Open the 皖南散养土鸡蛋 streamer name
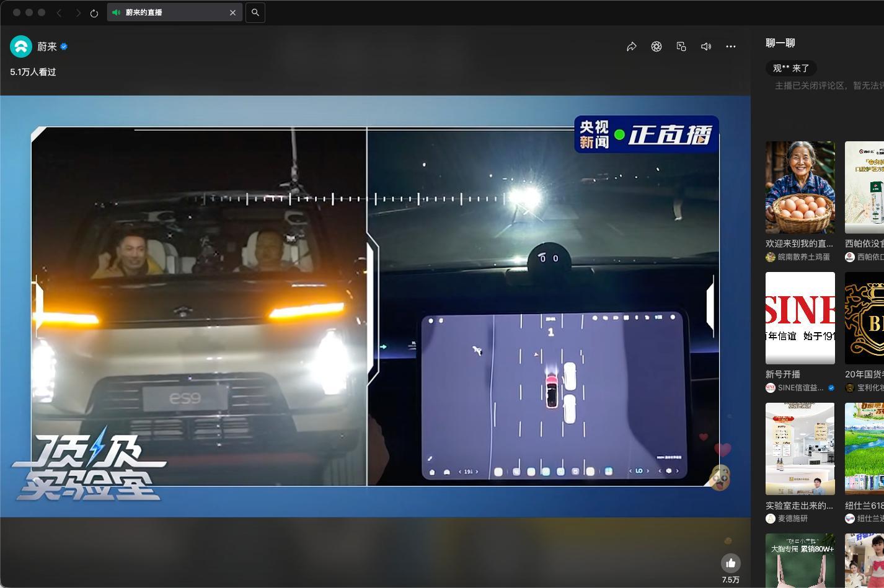The width and height of the screenshot is (884, 588). point(804,257)
